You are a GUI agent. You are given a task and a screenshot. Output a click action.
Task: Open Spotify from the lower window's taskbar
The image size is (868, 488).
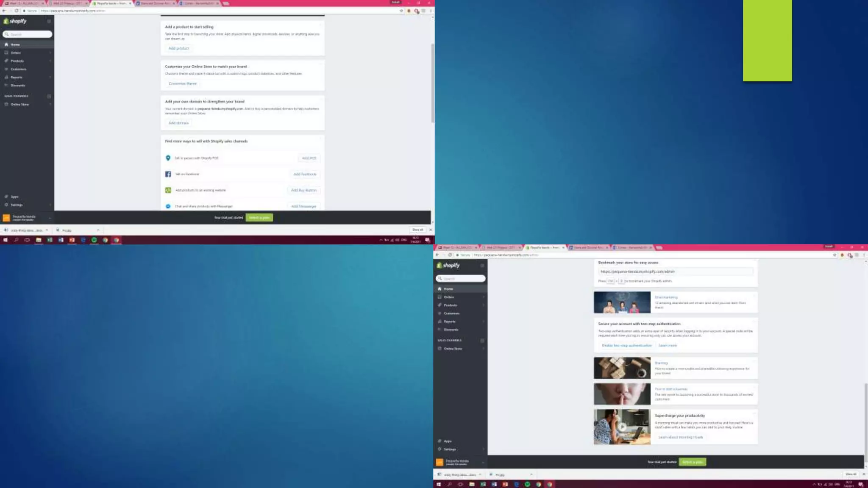527,484
